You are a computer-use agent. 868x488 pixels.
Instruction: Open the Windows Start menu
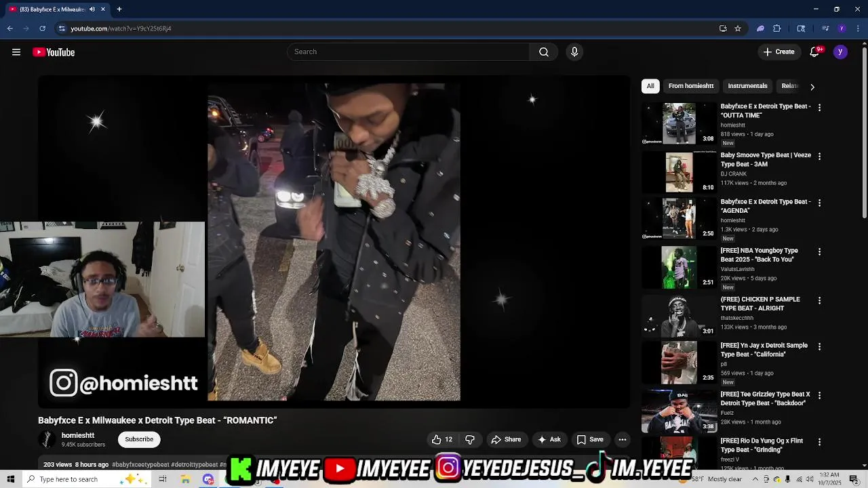(11, 479)
